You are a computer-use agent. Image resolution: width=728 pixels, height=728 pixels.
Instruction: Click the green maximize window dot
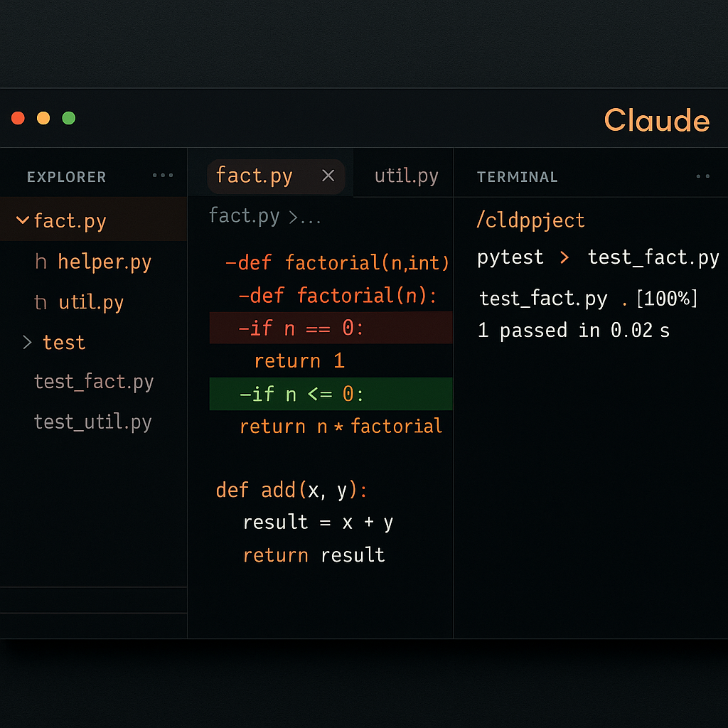click(x=69, y=118)
